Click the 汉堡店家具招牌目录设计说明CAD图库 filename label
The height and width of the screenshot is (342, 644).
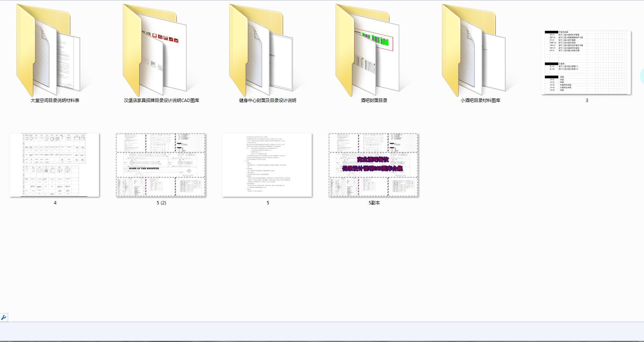click(x=161, y=101)
